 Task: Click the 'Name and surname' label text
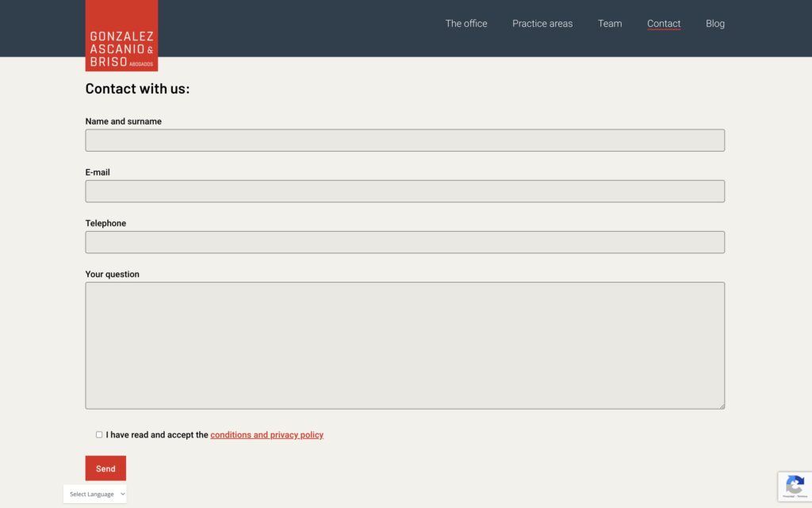[123, 121]
